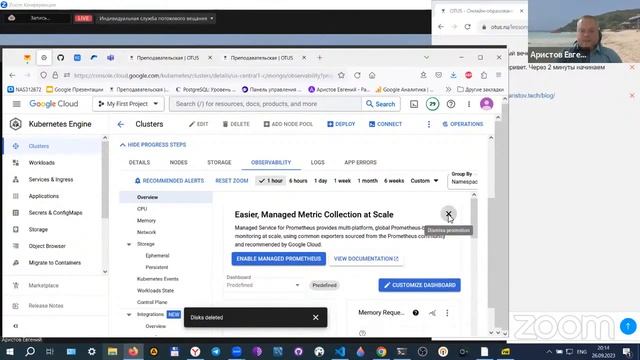The height and width of the screenshot is (360, 640).
Task: Open Workloads in side menu
Action: pyautogui.click(x=42, y=163)
